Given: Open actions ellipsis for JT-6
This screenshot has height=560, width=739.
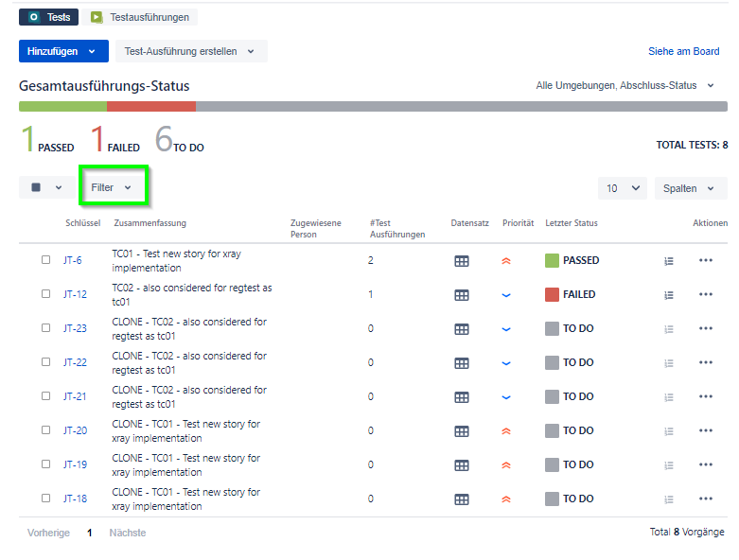Looking at the screenshot, I should pyautogui.click(x=706, y=260).
